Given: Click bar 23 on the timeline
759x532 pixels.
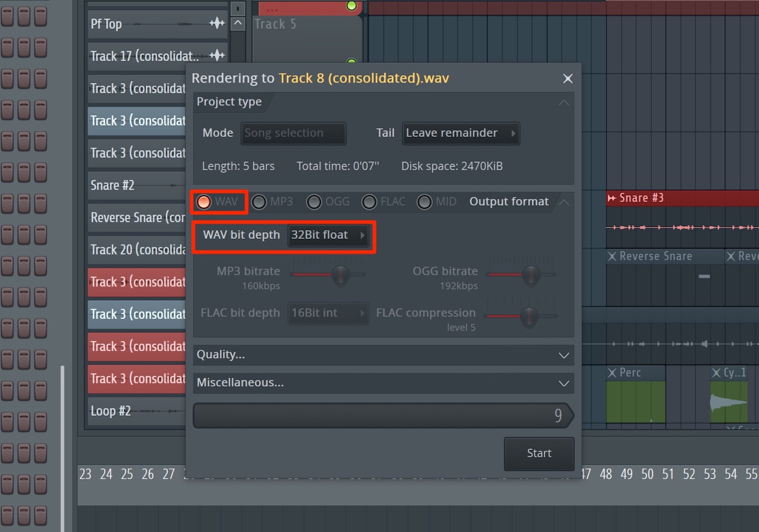Looking at the screenshot, I should click(x=85, y=475).
